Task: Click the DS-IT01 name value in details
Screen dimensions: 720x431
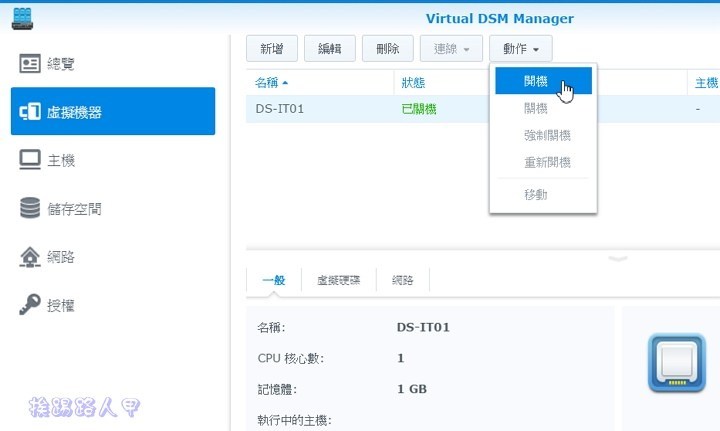Action: [423, 327]
